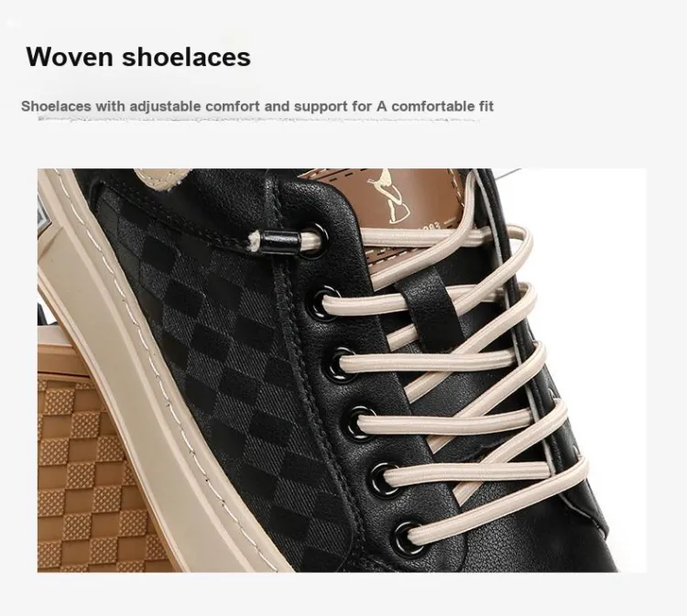Click the "Woven shoelaces" heading
687x616 pixels.
(x=138, y=57)
